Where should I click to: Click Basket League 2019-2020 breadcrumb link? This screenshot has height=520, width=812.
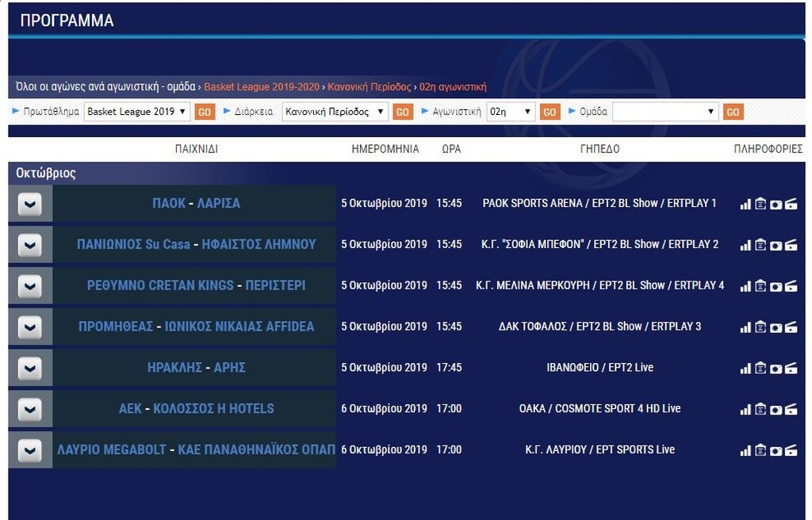(262, 87)
